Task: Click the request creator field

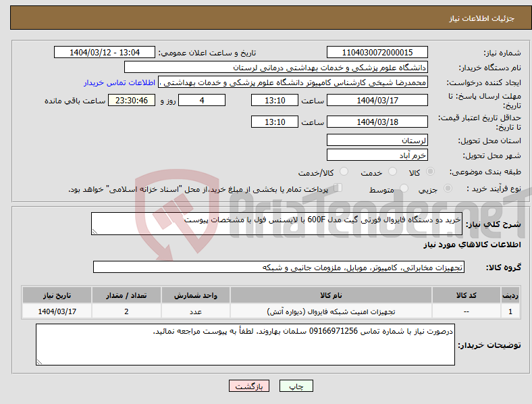Action: pos(293,82)
